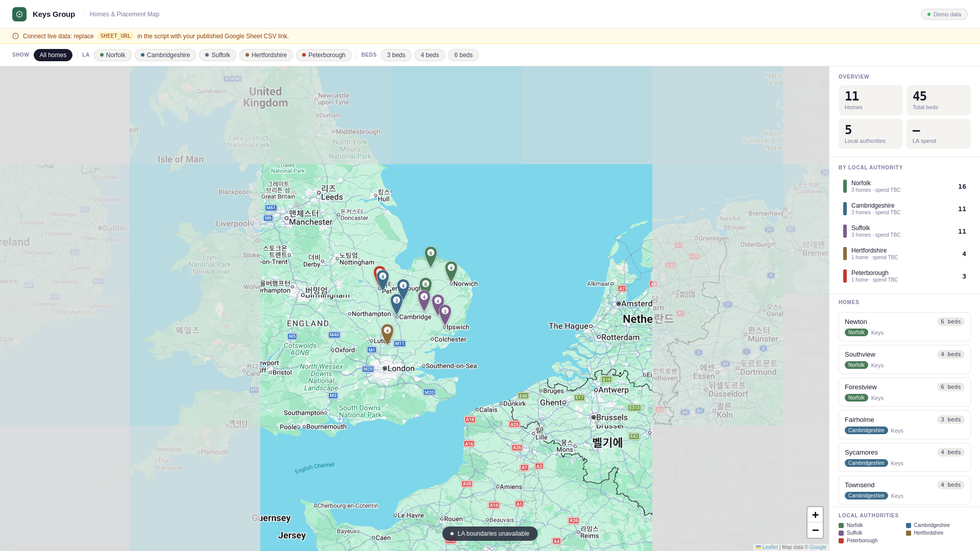Click the Keys Group logo icon
This screenshot has width=980, height=551.
point(19,14)
